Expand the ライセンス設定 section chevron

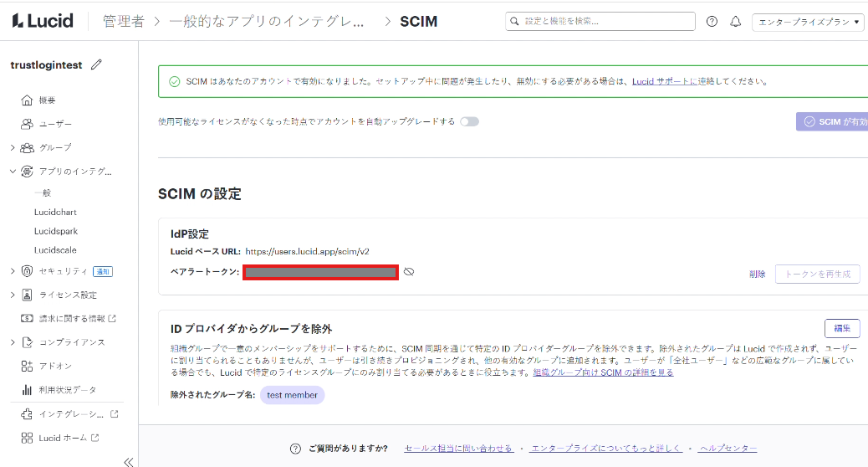[x=13, y=295]
